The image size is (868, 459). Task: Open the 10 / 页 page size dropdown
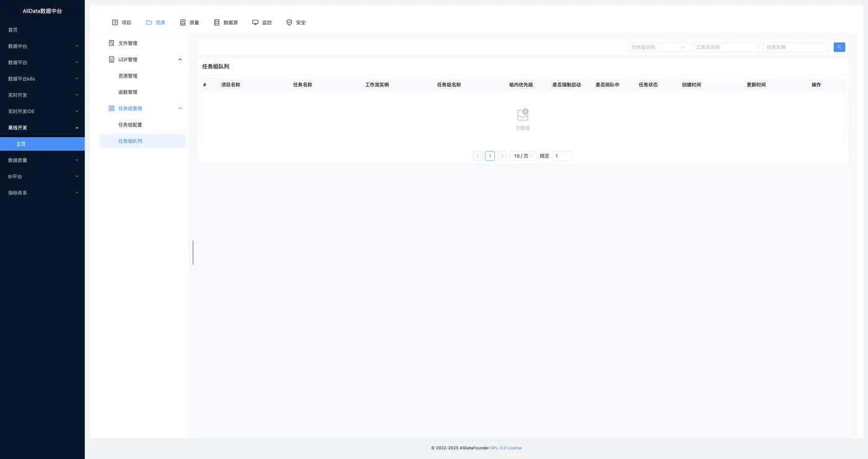pos(523,156)
